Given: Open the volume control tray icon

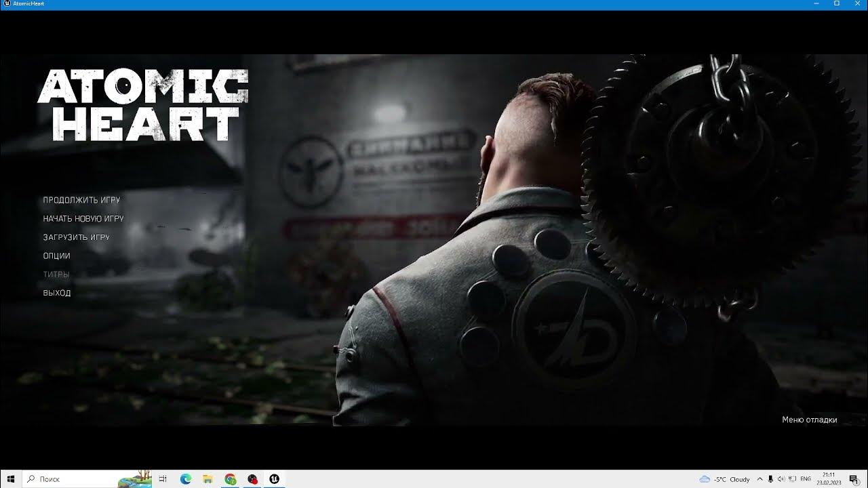Looking at the screenshot, I should point(781,479).
